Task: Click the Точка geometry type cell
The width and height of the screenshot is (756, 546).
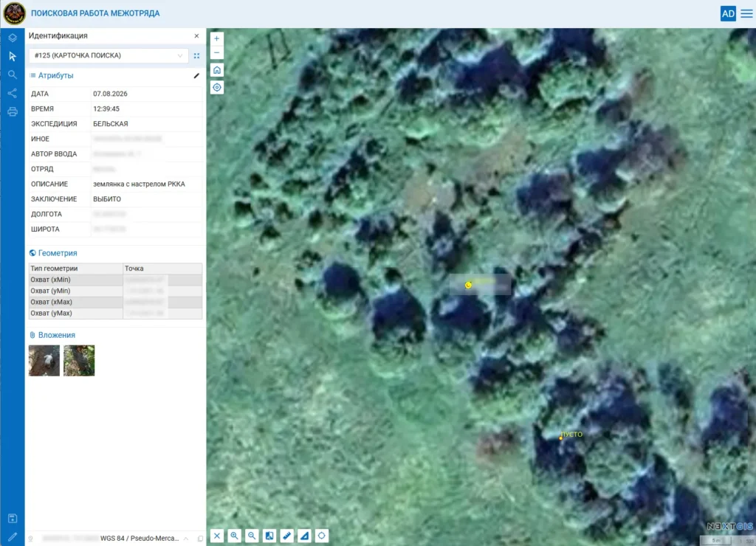Action: [162, 269]
